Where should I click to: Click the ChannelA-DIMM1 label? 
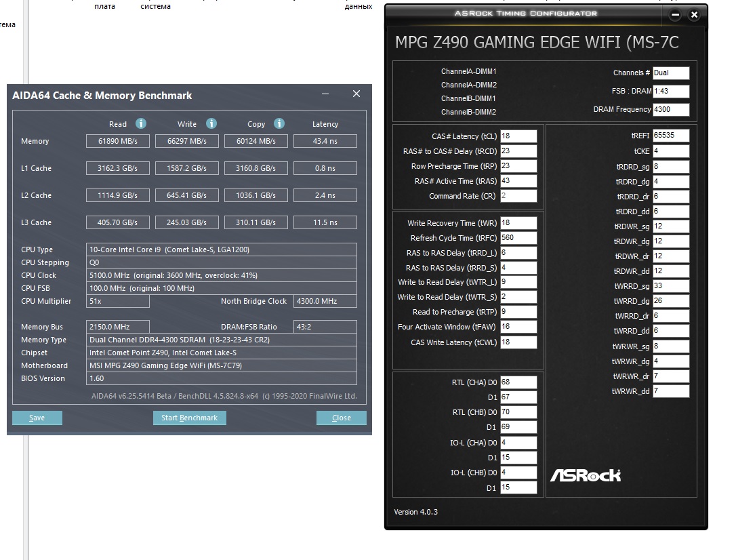468,71
